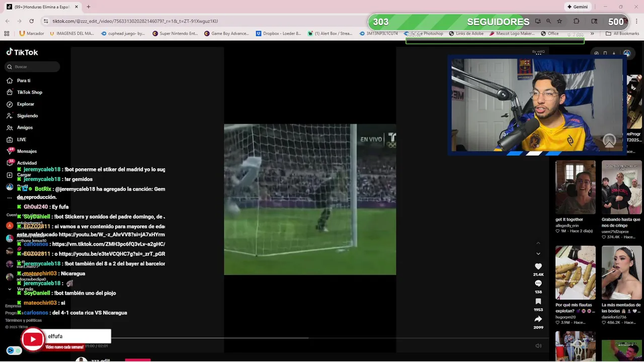Open a new browser tab
The height and width of the screenshot is (362, 644).
click(x=89, y=7)
